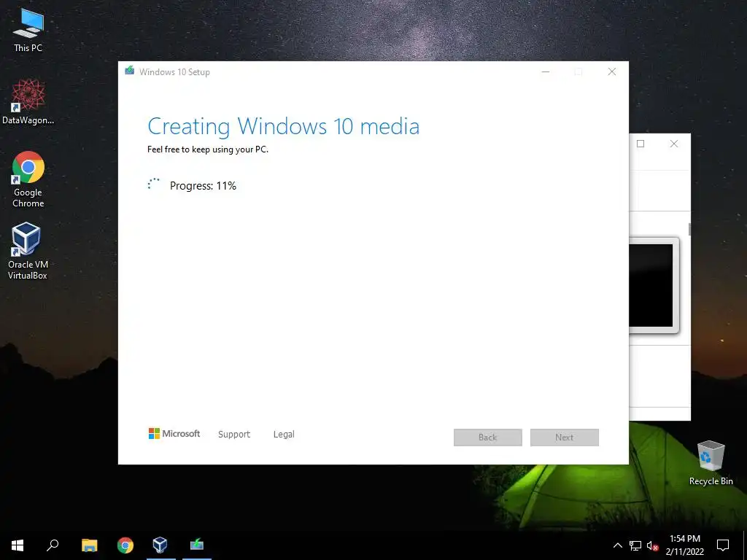Switch to Chrome in the taskbar
Image resolution: width=747 pixels, height=560 pixels.
tap(125, 545)
